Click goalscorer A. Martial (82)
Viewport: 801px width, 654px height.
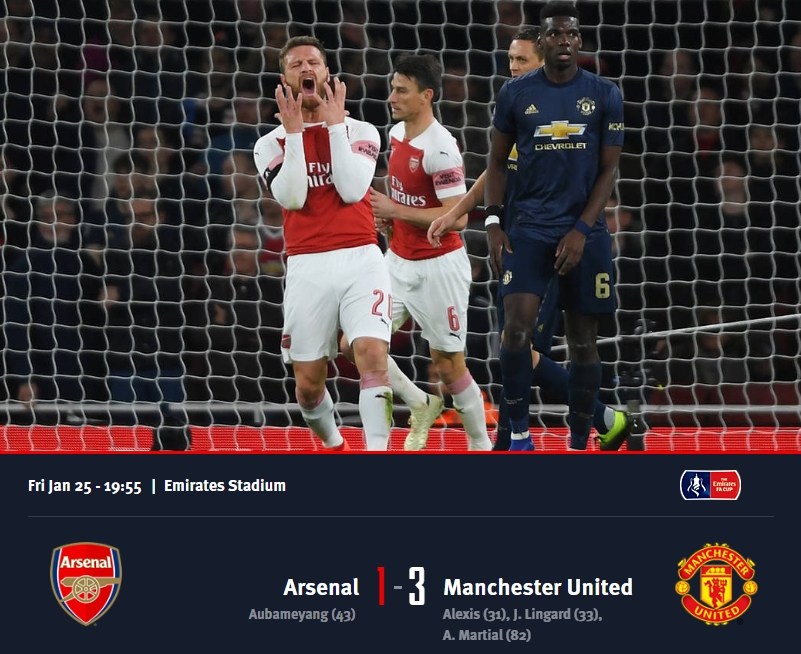pyautogui.click(x=486, y=635)
